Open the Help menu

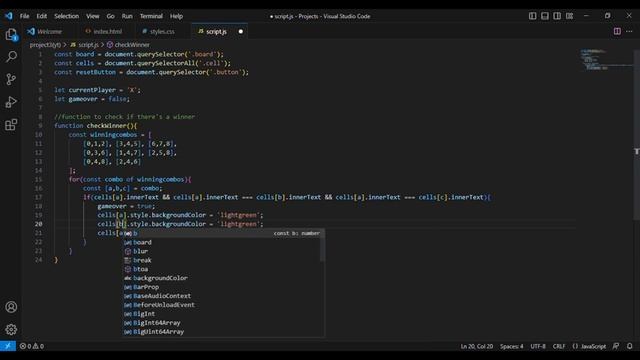(x=176, y=16)
